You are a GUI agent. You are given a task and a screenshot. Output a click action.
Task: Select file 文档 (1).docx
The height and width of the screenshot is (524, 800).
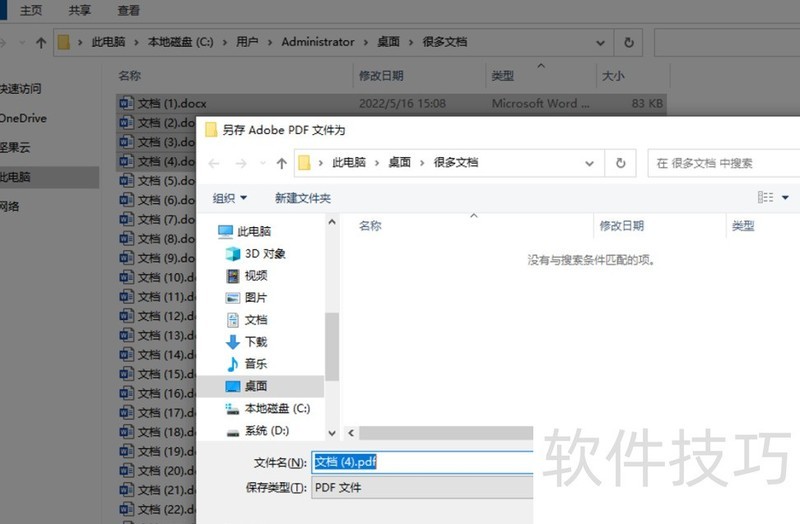(391, 104)
